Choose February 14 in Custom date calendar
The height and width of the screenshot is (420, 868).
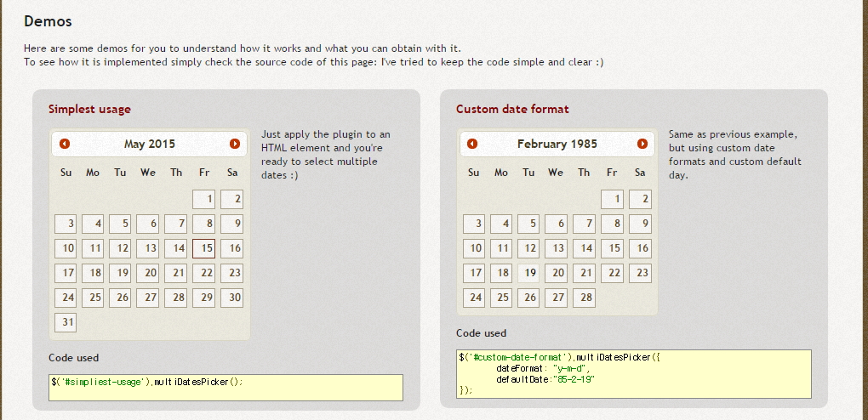(x=584, y=248)
